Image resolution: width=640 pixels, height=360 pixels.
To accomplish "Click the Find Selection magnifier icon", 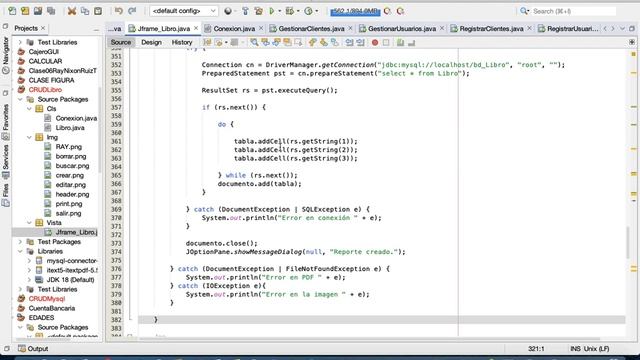I will pyautogui.click(x=254, y=42).
